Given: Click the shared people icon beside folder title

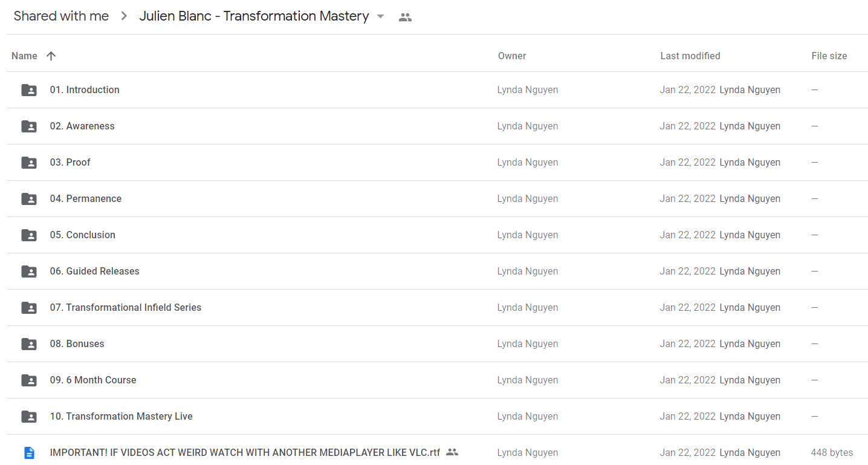Looking at the screenshot, I should [406, 18].
